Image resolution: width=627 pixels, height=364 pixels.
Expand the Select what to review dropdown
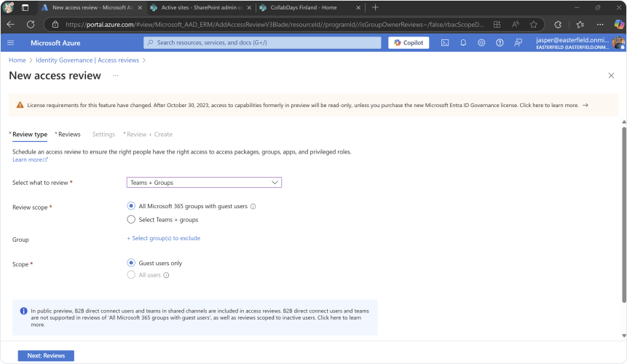click(x=204, y=183)
